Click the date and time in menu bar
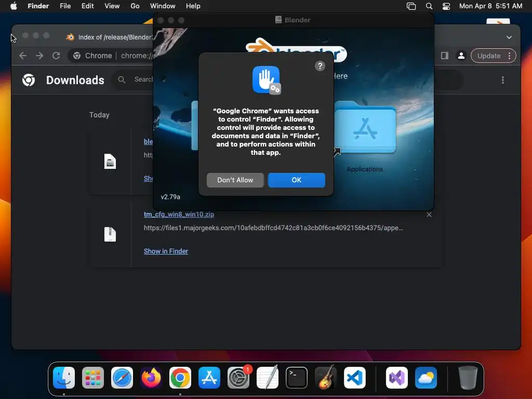This screenshot has height=399, width=532. [490, 6]
